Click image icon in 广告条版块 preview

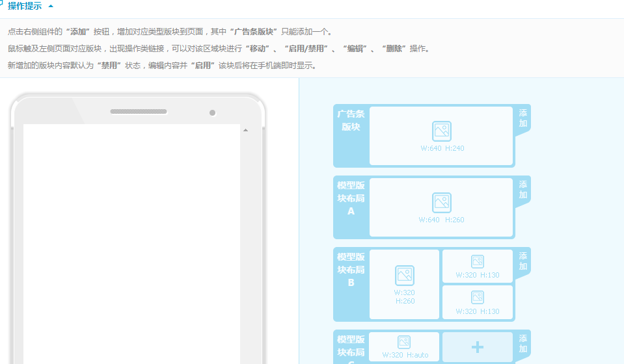point(442,131)
